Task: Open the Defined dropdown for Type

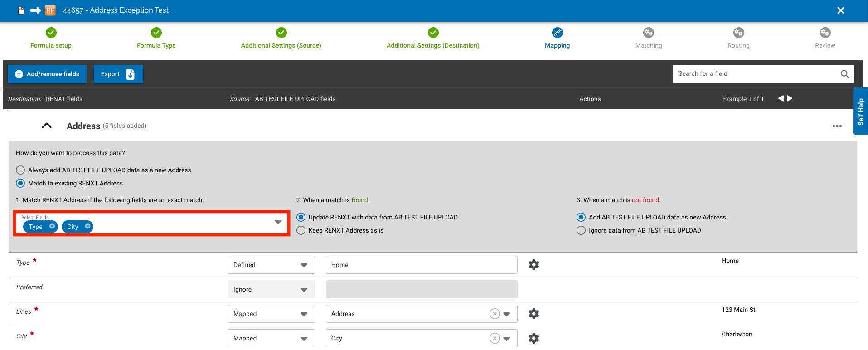Action: coord(271,265)
